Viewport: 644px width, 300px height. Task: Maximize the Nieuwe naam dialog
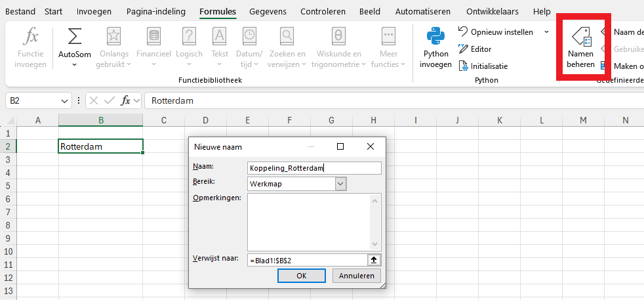(340, 146)
